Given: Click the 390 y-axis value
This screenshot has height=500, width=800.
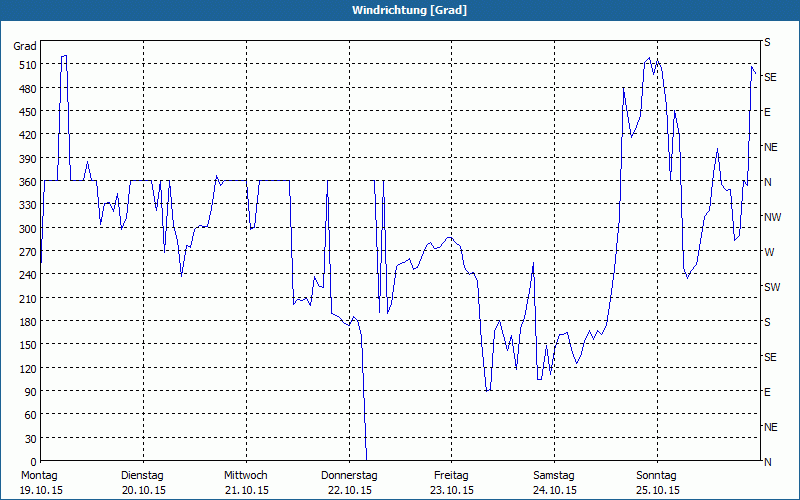Looking at the screenshot, I should pyautogui.click(x=28, y=159).
